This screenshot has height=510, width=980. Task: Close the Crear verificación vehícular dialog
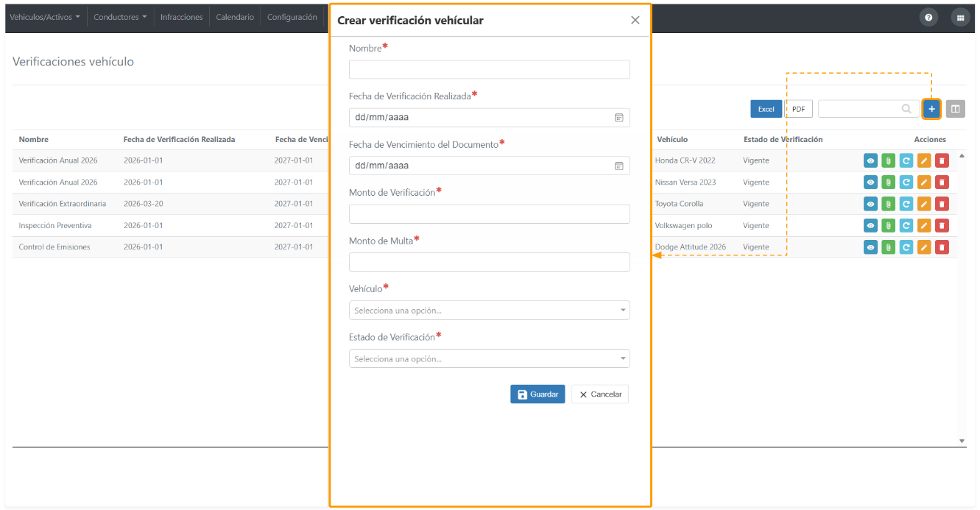click(x=635, y=20)
